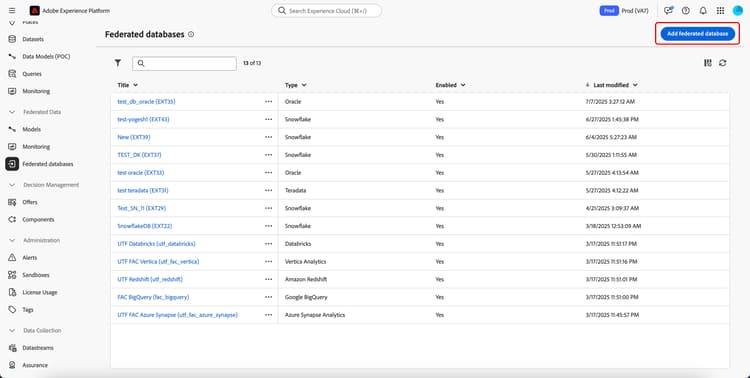Open UTF FAC Azure Synapse link
Viewport: 750px width, 378px height.
pos(177,315)
